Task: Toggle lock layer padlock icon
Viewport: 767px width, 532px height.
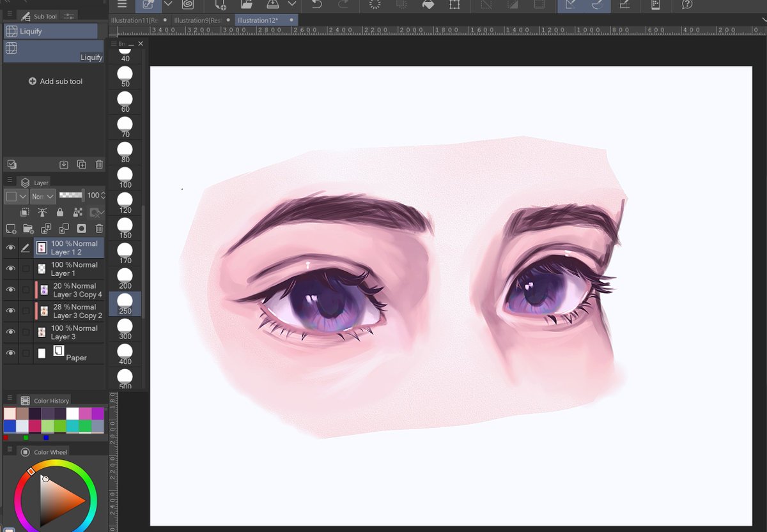Action: (60, 212)
